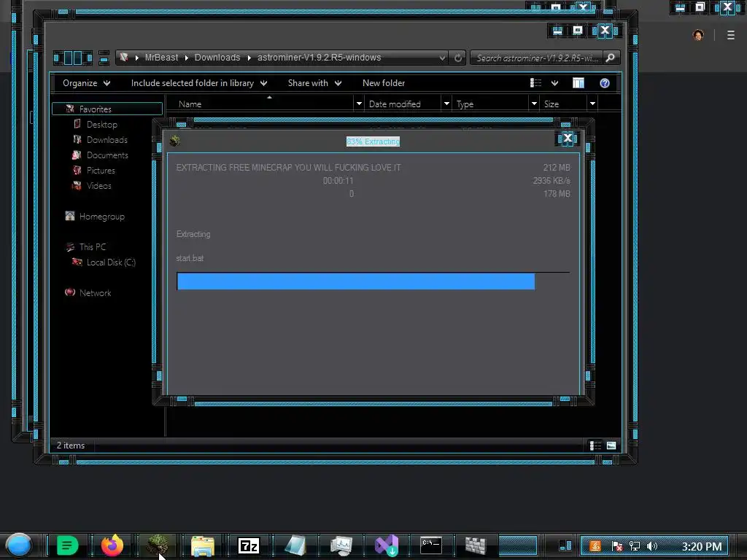Open the Organize dropdown menu
Viewport: 747px width, 560px height.
(x=86, y=83)
